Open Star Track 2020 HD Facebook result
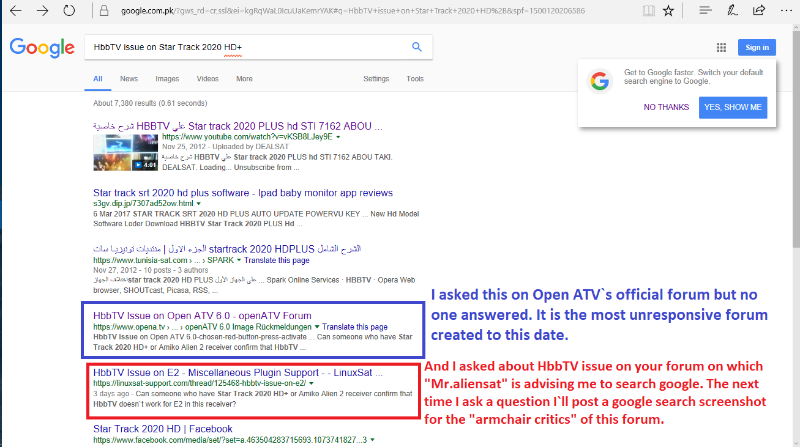 [162, 429]
